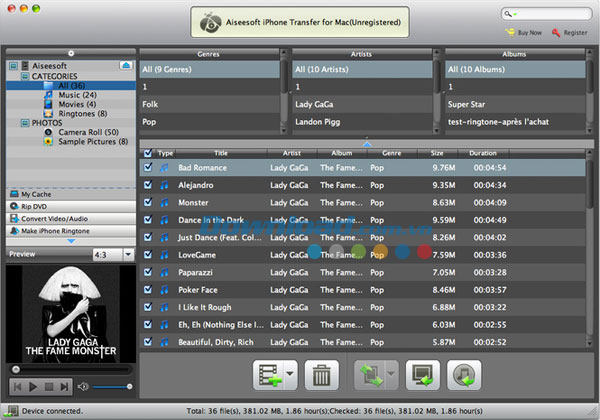Click the volume slider in preview
Screen dimensions: 600x420
(112, 386)
